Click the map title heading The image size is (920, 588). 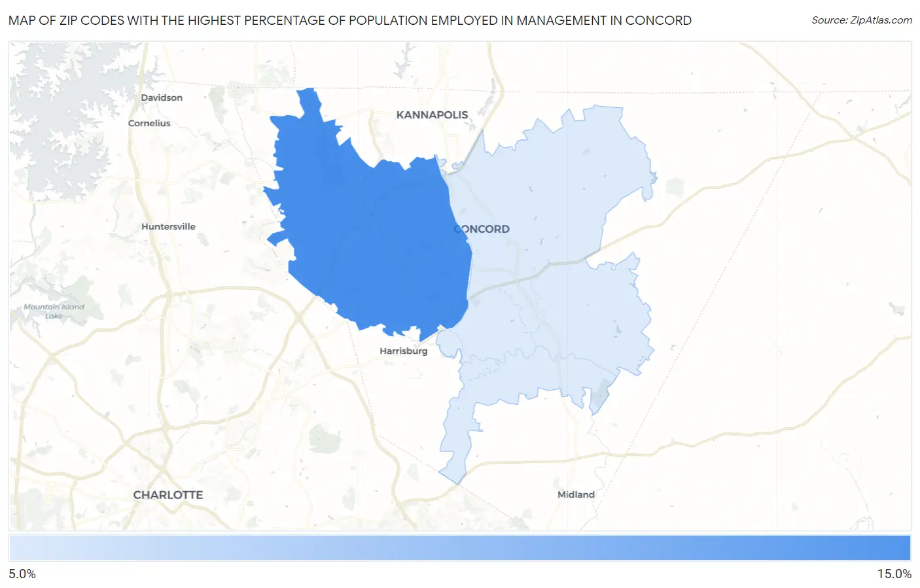tap(350, 20)
